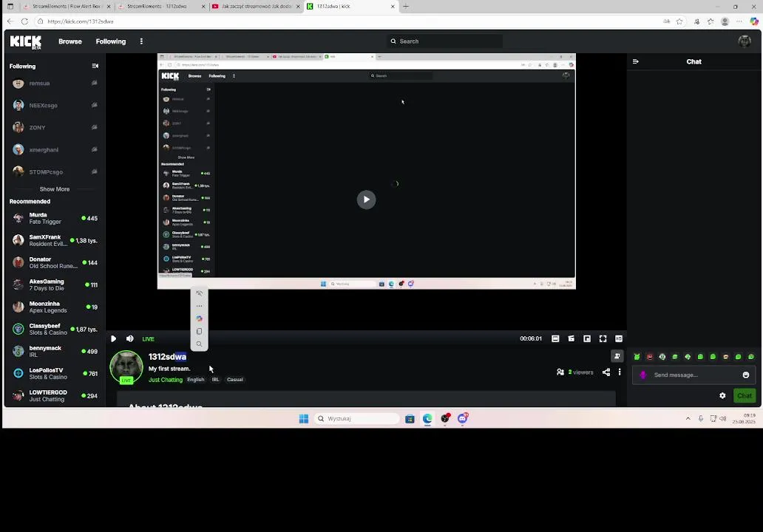The image size is (763, 532).
Task: Click the large play button in the video
Action: coord(367,199)
